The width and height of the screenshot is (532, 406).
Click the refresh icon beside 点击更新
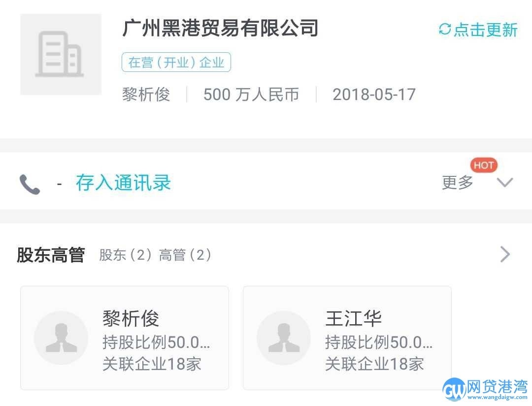(x=444, y=30)
